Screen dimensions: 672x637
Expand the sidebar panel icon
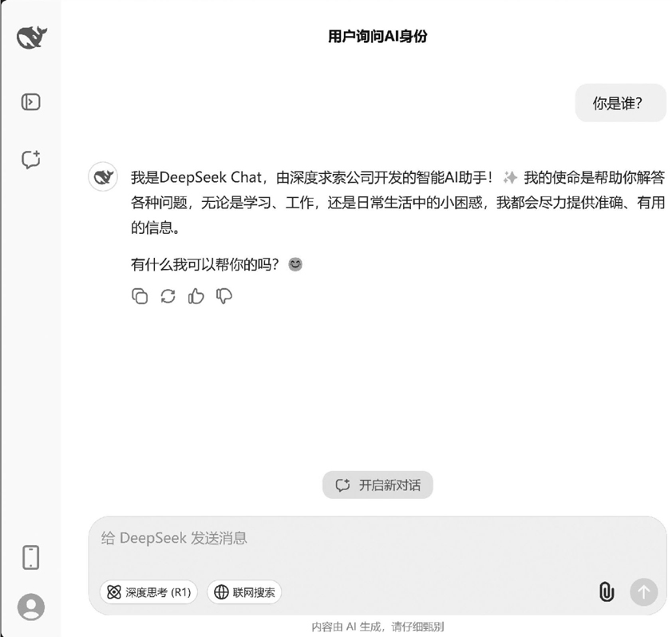(31, 102)
